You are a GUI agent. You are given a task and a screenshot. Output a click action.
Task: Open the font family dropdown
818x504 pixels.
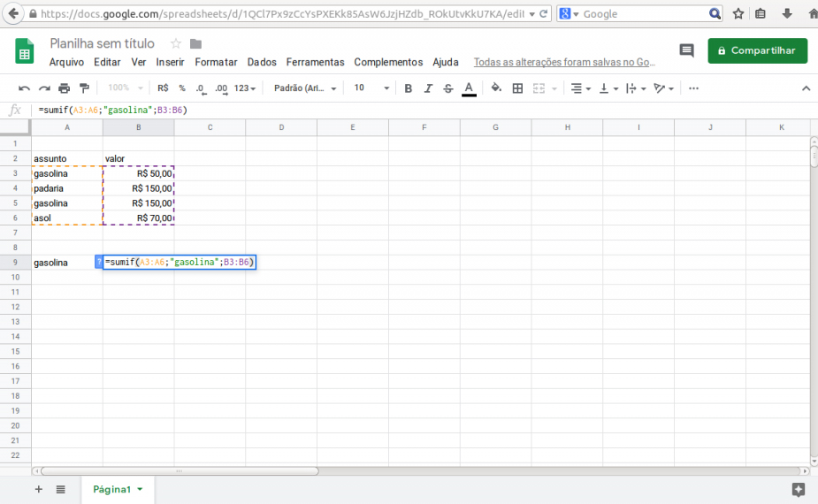[305, 88]
